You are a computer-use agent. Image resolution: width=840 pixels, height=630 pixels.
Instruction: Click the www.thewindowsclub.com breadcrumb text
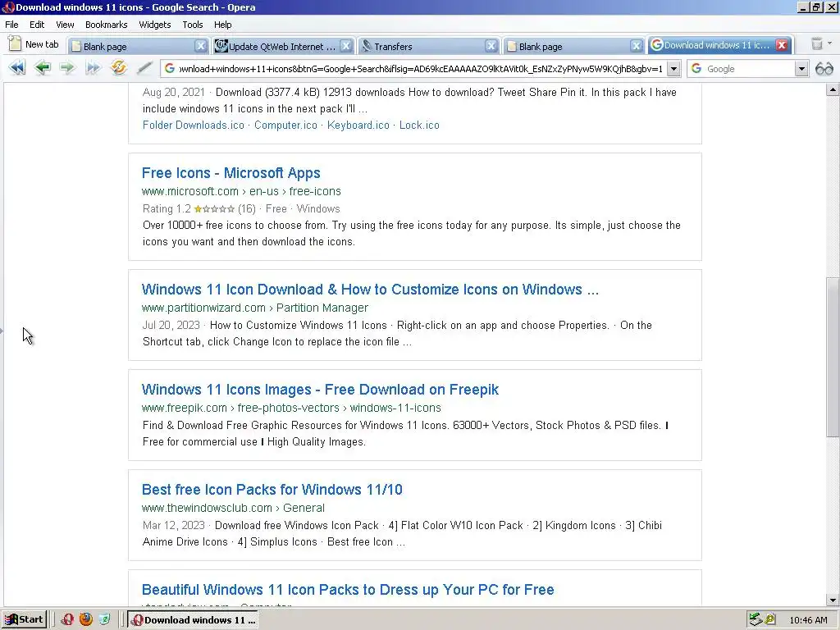[x=207, y=508]
